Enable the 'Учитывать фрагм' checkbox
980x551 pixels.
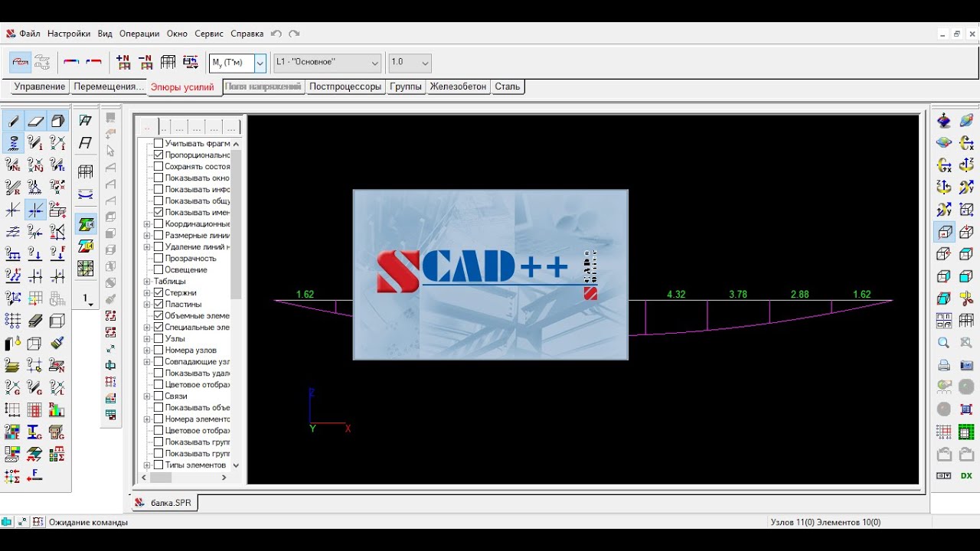point(158,143)
